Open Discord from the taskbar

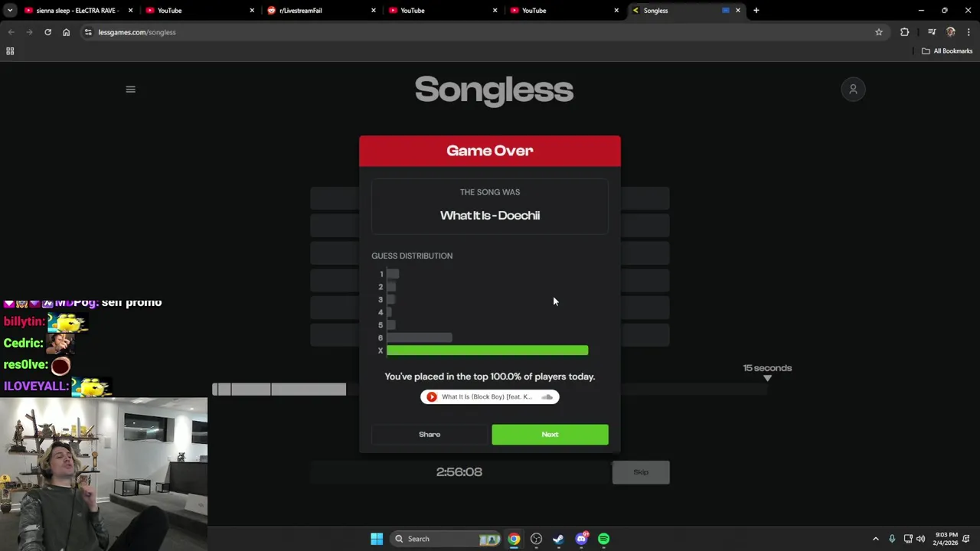point(581,539)
